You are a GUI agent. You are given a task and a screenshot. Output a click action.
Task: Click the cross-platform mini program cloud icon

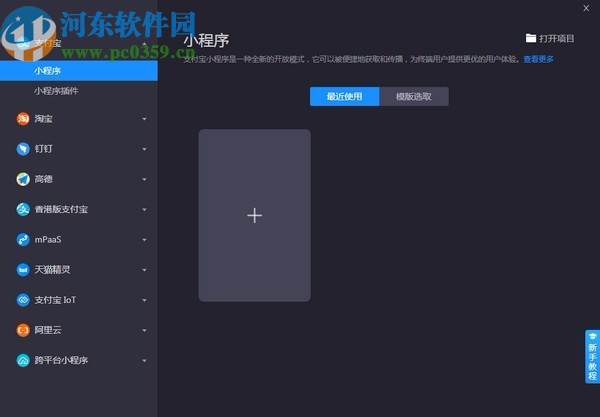[23, 360]
